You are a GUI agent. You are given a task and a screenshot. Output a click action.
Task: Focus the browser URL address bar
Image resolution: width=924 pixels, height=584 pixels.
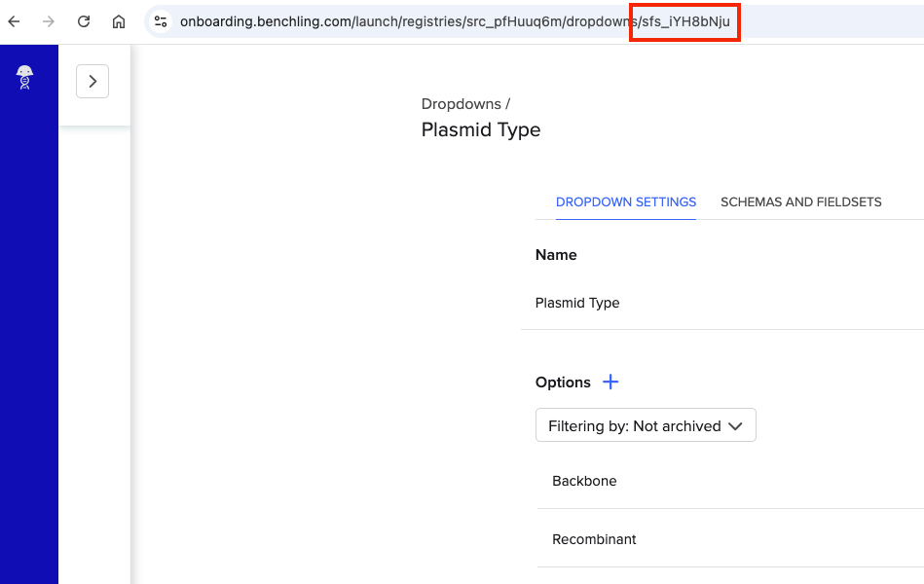pyautogui.click(x=389, y=21)
